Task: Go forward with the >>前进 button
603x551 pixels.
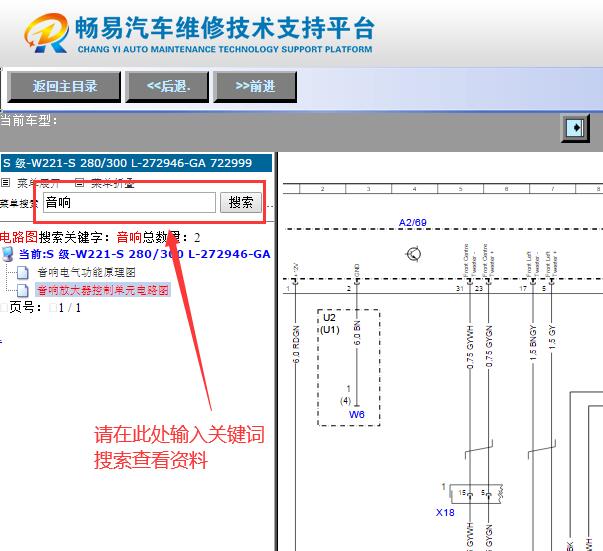Action: (x=255, y=87)
